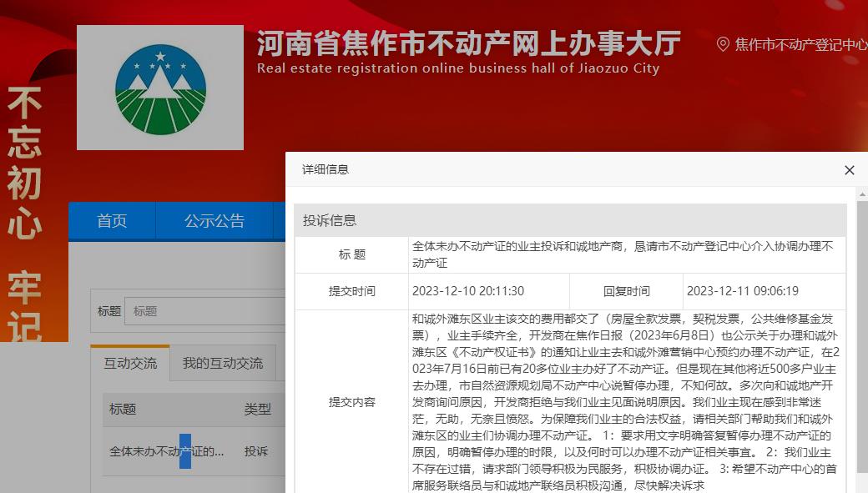Click the 类型 column header
This screenshot has height=493, width=868.
pos(257,410)
